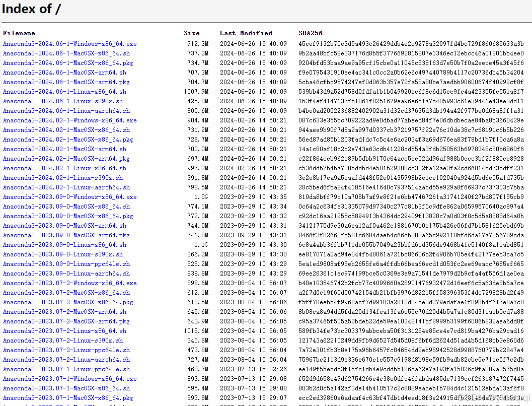Select SHA256 hash starting with 45eef9132b70

(411, 44)
